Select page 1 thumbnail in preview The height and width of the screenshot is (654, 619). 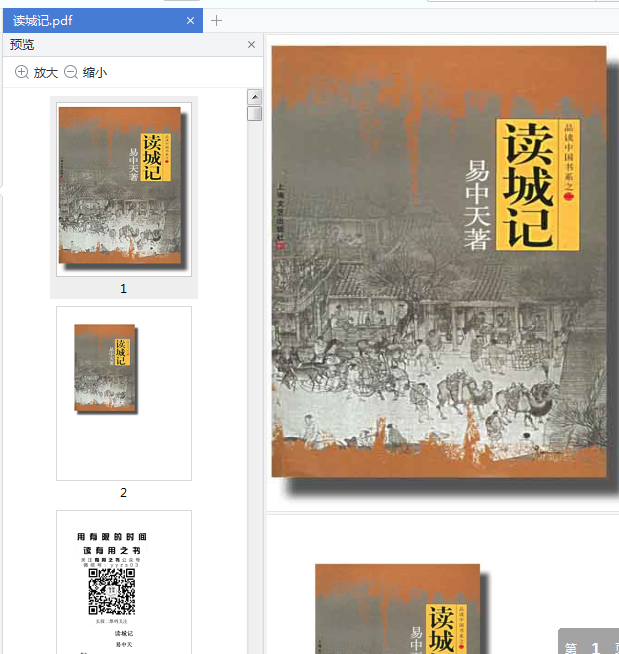(124, 189)
